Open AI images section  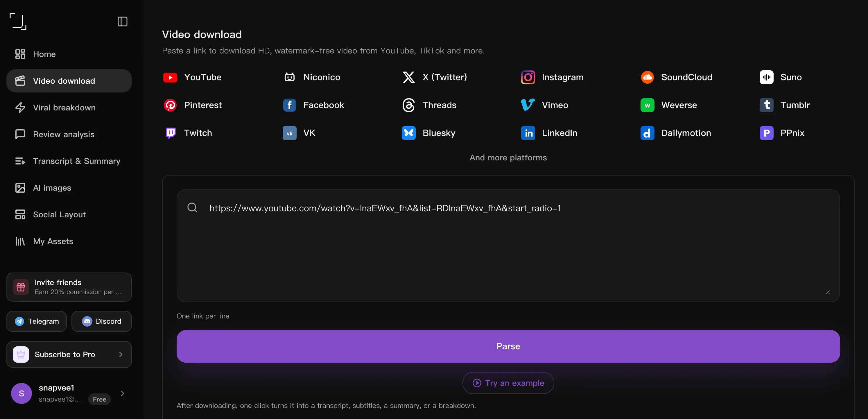(x=69, y=188)
